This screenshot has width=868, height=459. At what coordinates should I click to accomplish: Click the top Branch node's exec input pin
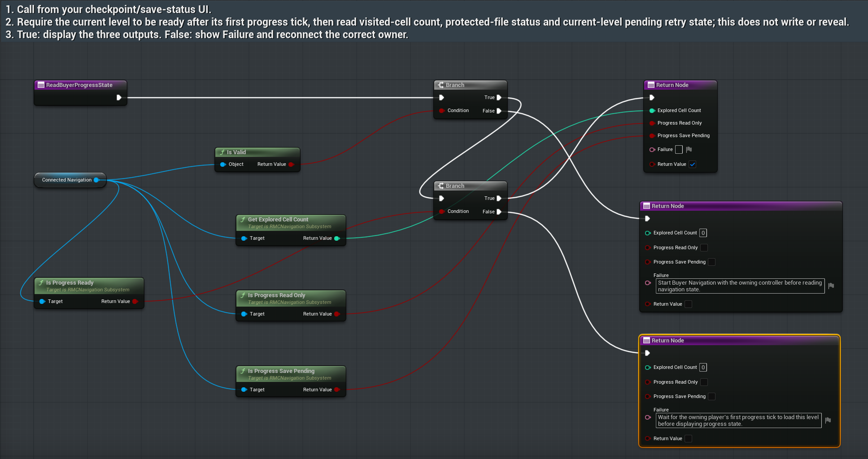(441, 98)
